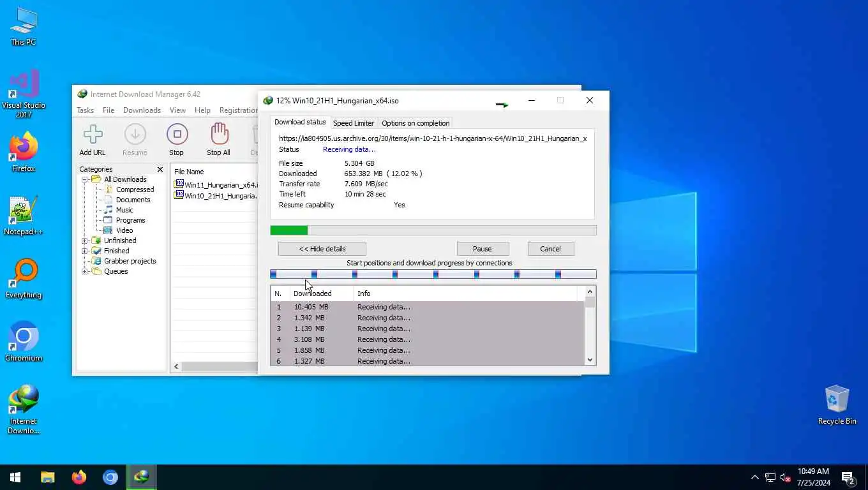
Task: Click the Info column header
Action: click(465, 293)
